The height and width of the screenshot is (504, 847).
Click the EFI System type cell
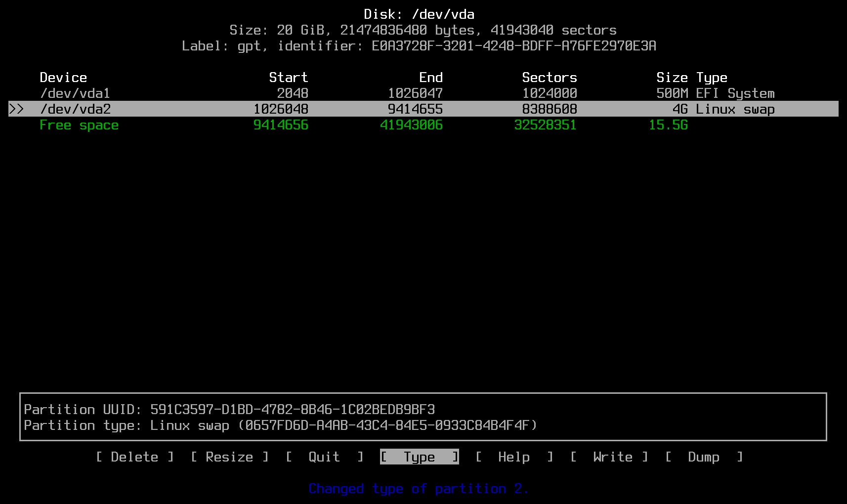click(735, 93)
